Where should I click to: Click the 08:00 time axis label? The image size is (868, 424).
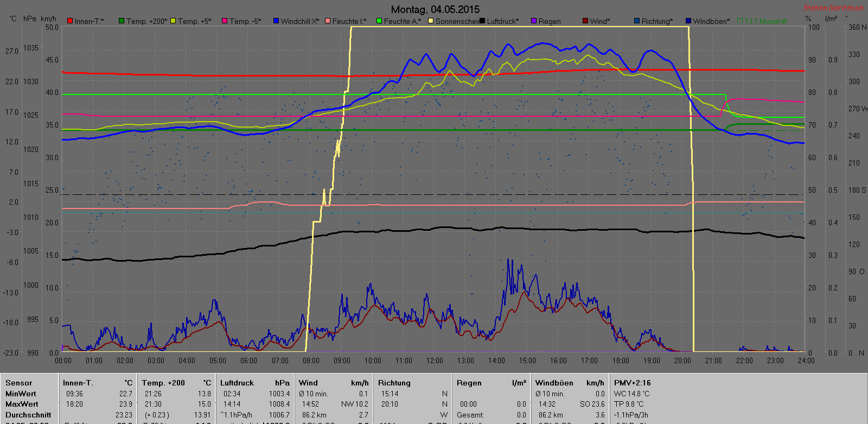tap(311, 360)
